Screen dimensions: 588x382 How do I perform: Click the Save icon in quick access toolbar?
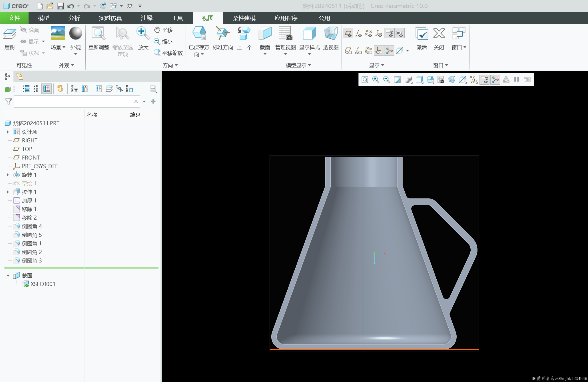click(60, 6)
